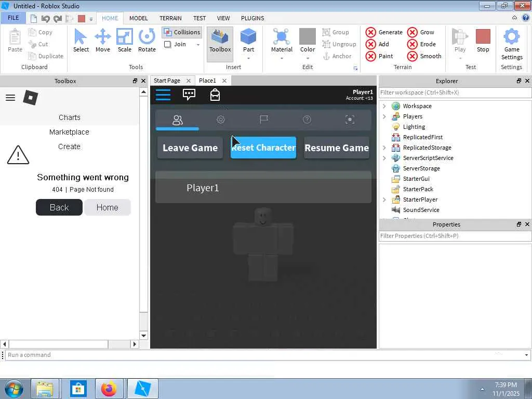Screen dimensions: 532x399
Task: Click the quick access red Stop icon
Action: point(82,19)
